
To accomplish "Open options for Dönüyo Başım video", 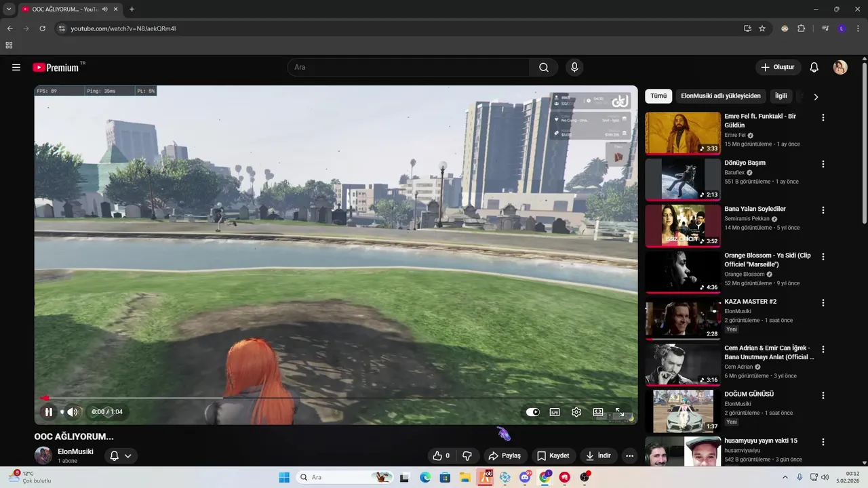I will 823,164.
